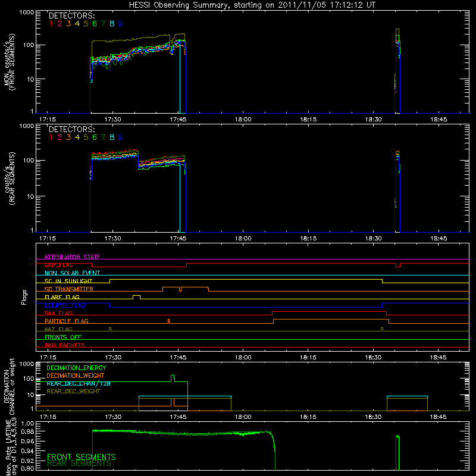476x476 pixels.
Task: Click blue detector number 9 in rear segments legend
Action: 121,137
